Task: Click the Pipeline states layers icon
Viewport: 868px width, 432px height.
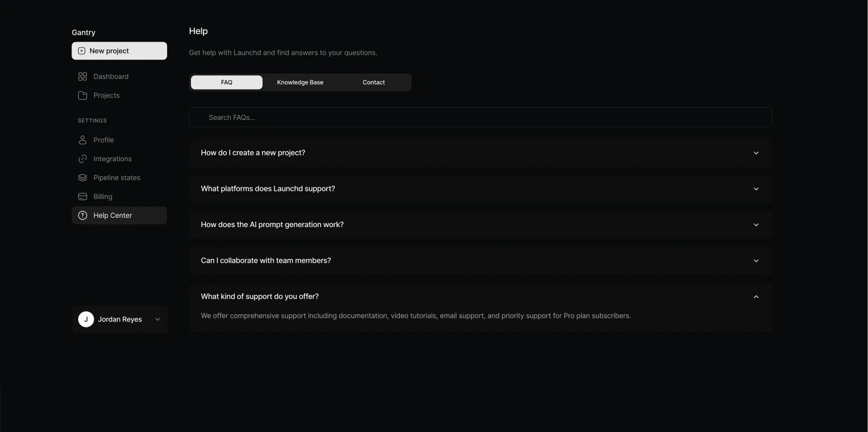Action: 82,178
